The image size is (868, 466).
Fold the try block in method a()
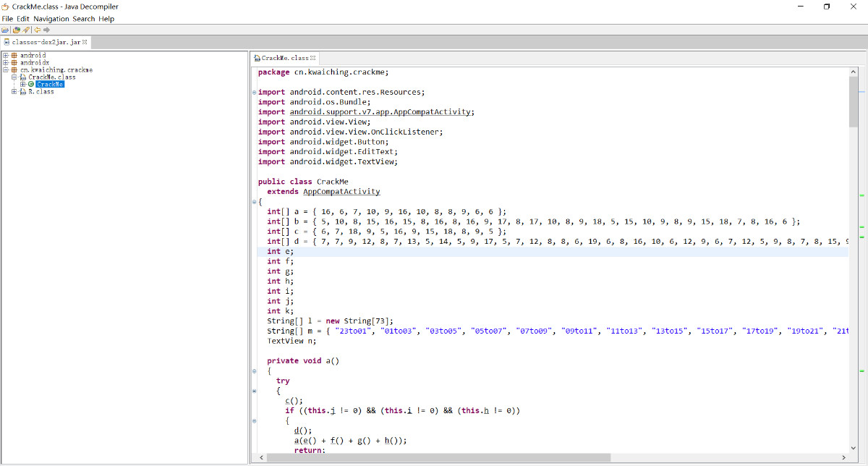tap(254, 391)
